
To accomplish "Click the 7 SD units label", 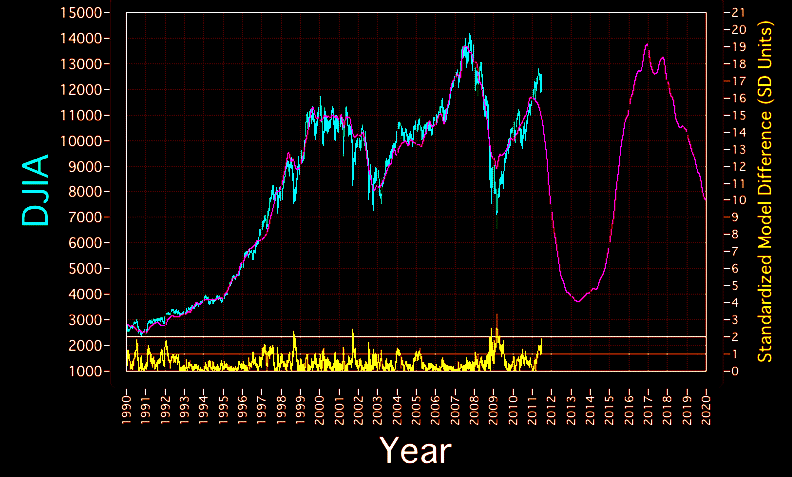I will pos(735,252).
